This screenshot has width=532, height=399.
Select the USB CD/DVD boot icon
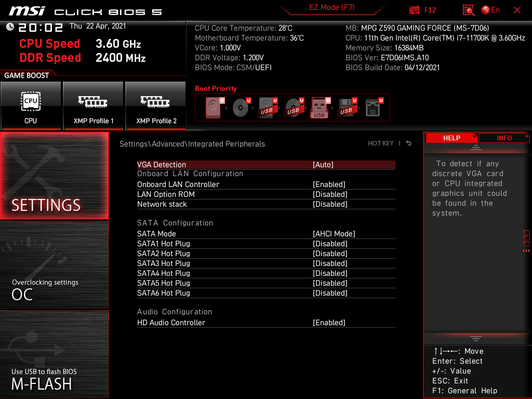pos(294,108)
